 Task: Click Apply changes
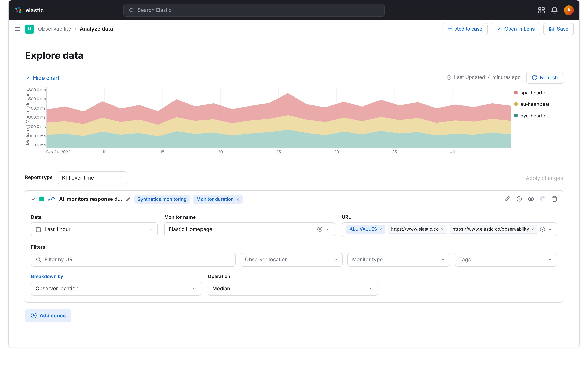[x=544, y=178]
